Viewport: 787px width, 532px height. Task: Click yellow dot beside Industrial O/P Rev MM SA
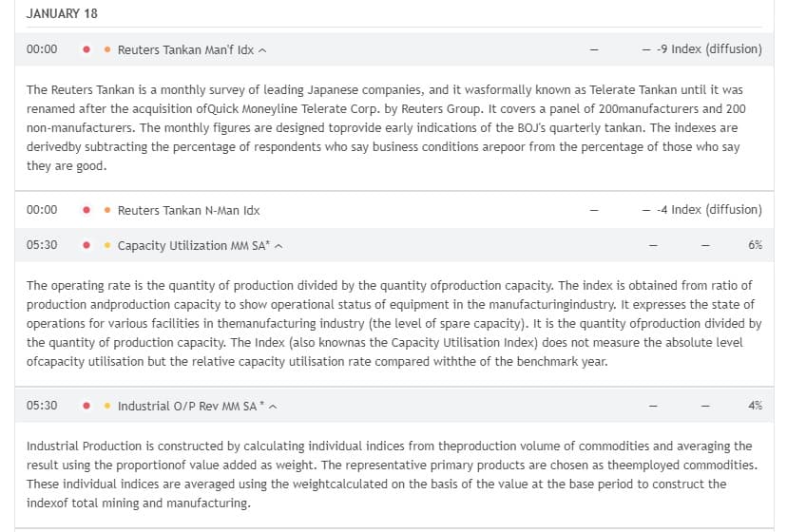coord(106,406)
